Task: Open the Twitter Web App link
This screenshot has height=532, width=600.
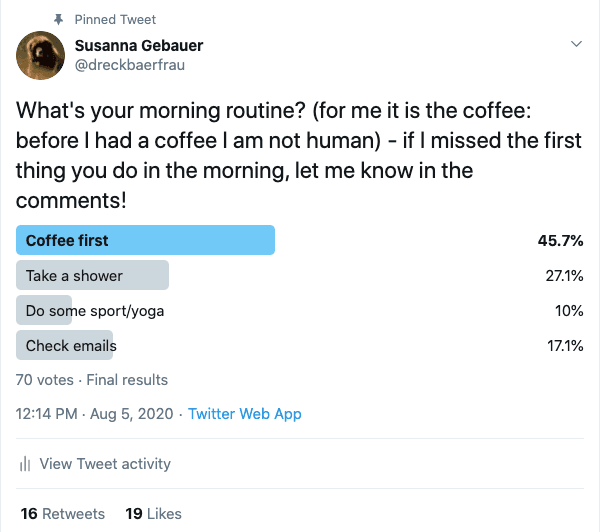Action: [245, 414]
